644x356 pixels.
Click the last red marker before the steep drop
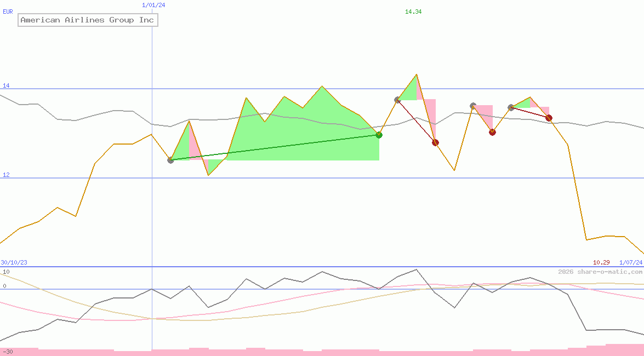[x=549, y=118]
